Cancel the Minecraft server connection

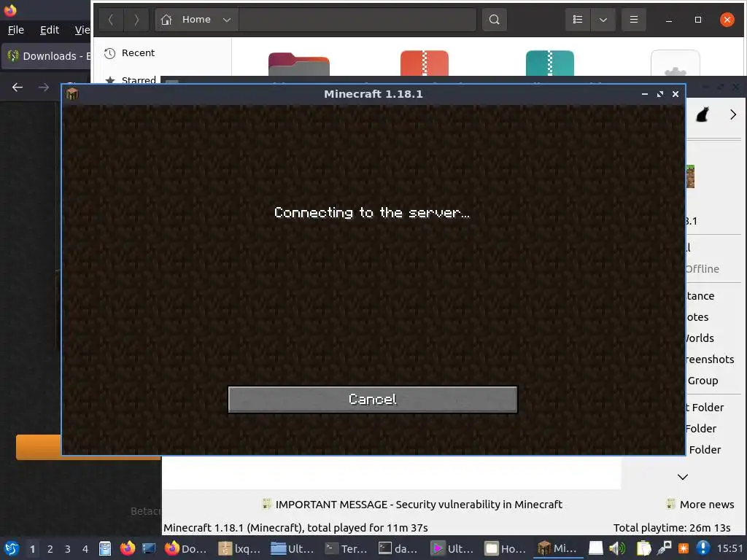pyautogui.click(x=373, y=399)
